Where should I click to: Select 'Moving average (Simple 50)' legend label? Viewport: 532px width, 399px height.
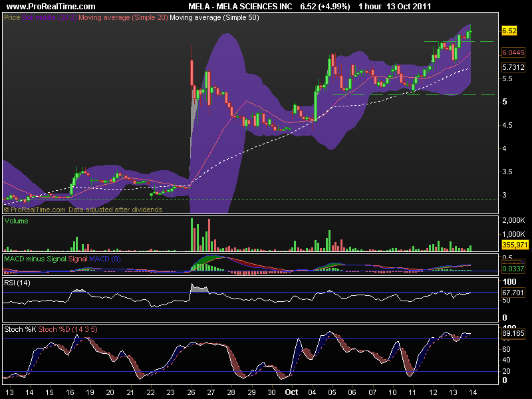point(214,17)
